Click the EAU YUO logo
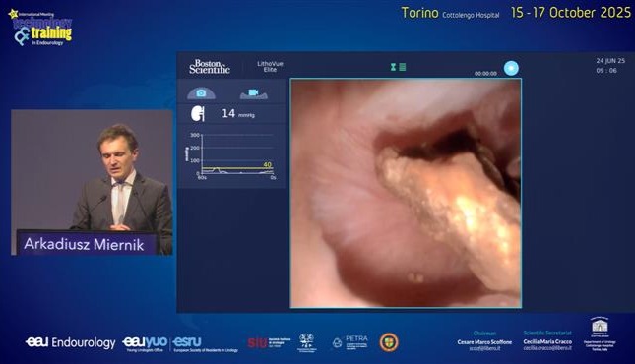 coord(145,343)
